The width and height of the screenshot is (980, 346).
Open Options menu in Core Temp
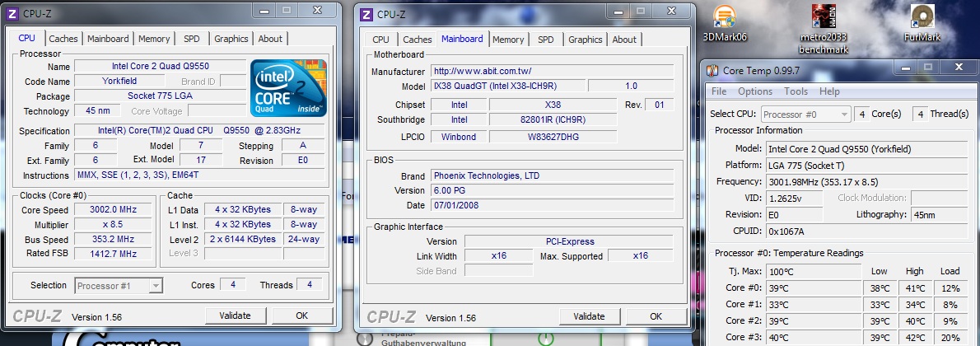(x=755, y=91)
